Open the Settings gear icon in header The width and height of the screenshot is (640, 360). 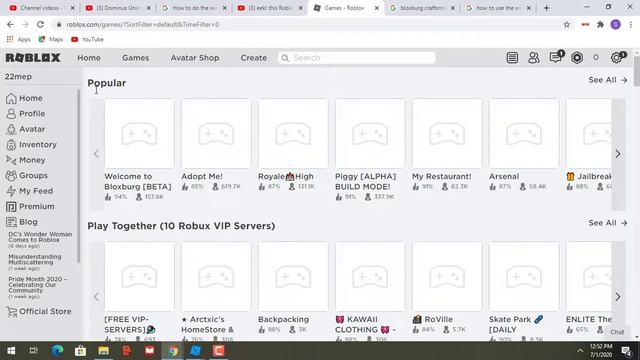point(617,58)
